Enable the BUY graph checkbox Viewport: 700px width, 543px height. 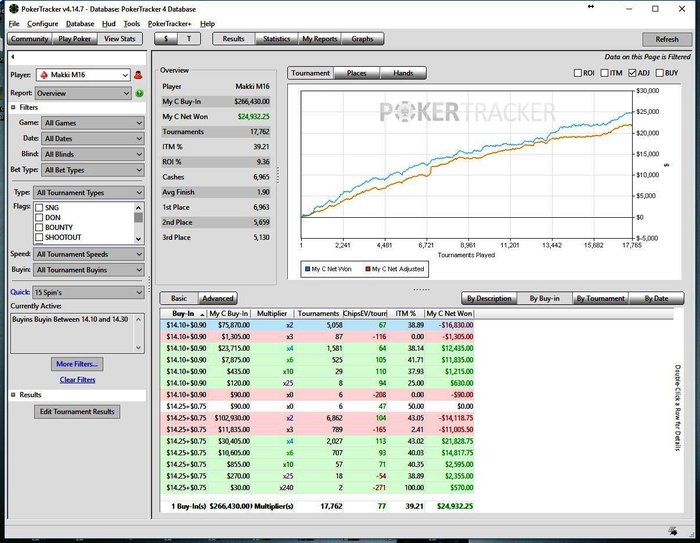[659, 73]
